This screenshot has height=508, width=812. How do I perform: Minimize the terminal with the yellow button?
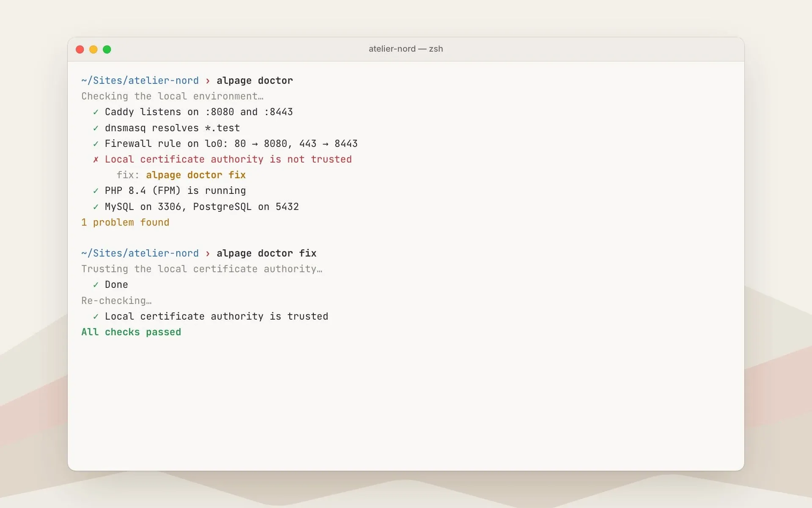(x=93, y=50)
